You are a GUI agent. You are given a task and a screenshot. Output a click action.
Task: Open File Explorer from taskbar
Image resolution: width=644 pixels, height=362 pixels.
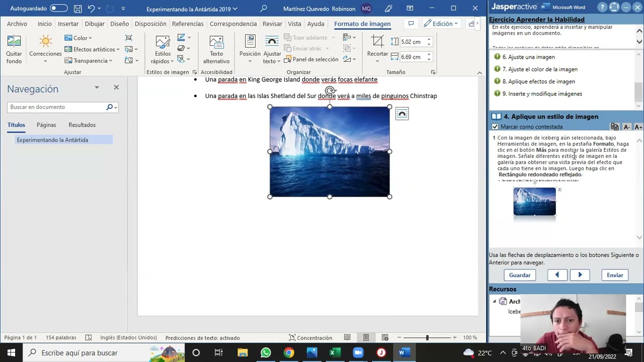pyautogui.click(x=243, y=352)
